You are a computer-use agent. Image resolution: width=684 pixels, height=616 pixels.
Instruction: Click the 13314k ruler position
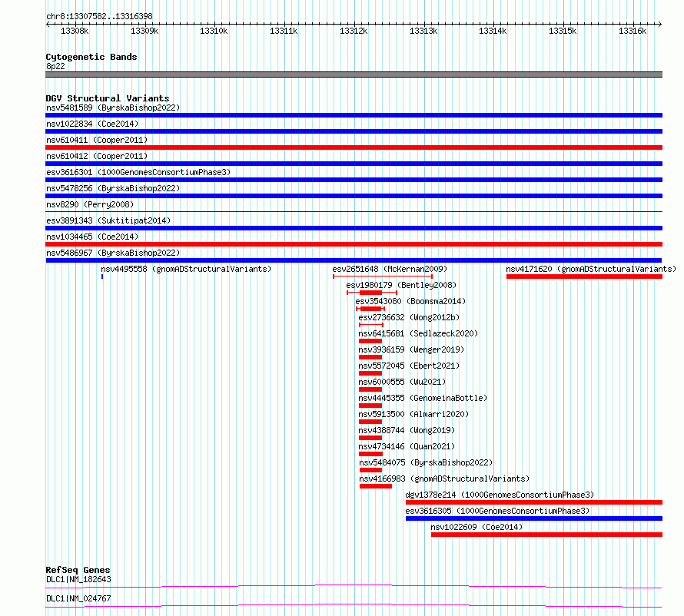(493, 31)
